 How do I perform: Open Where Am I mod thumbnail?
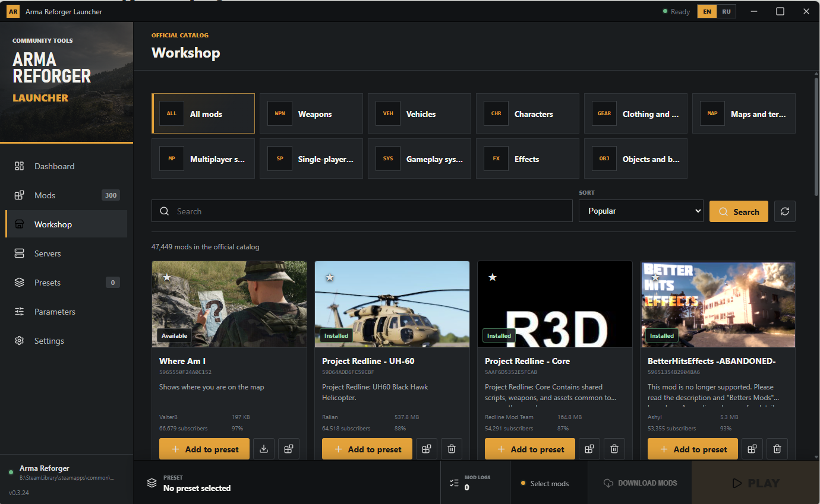[229, 304]
